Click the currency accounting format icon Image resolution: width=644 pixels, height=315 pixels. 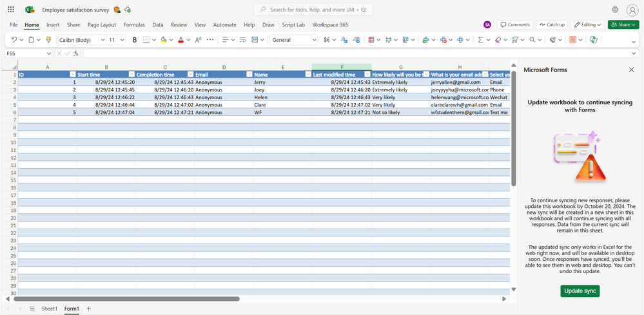click(327, 40)
